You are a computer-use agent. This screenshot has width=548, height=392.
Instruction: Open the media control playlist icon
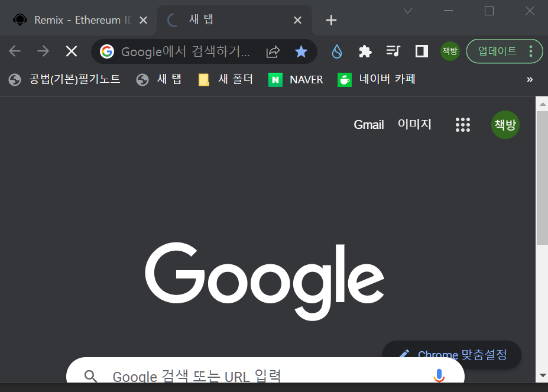click(393, 51)
